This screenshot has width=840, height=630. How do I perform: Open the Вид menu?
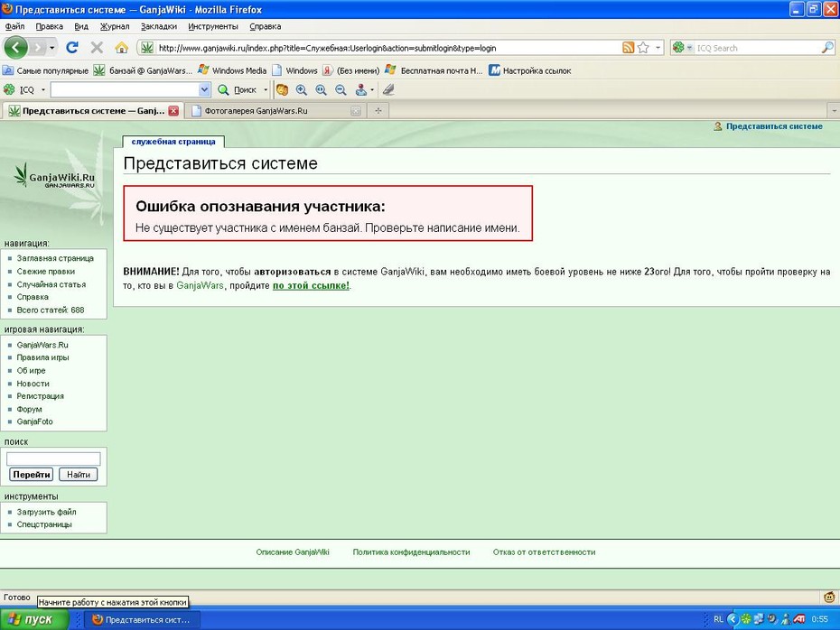[81, 26]
